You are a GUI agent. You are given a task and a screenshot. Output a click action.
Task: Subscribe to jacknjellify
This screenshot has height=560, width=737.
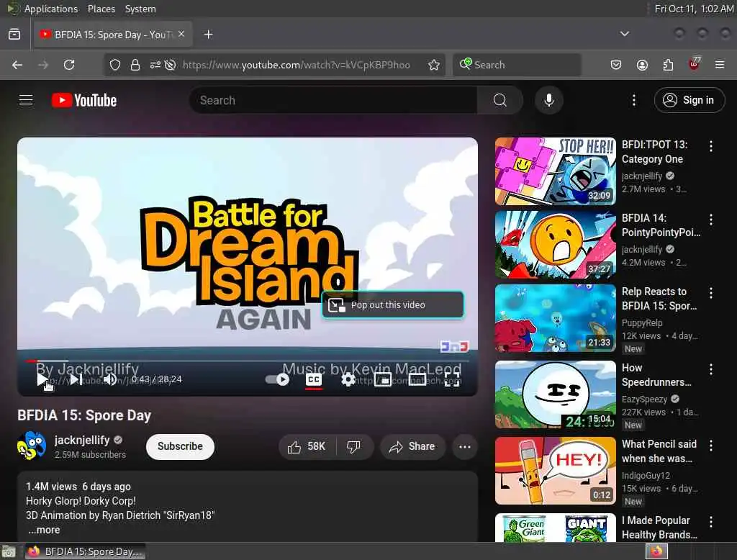point(180,447)
